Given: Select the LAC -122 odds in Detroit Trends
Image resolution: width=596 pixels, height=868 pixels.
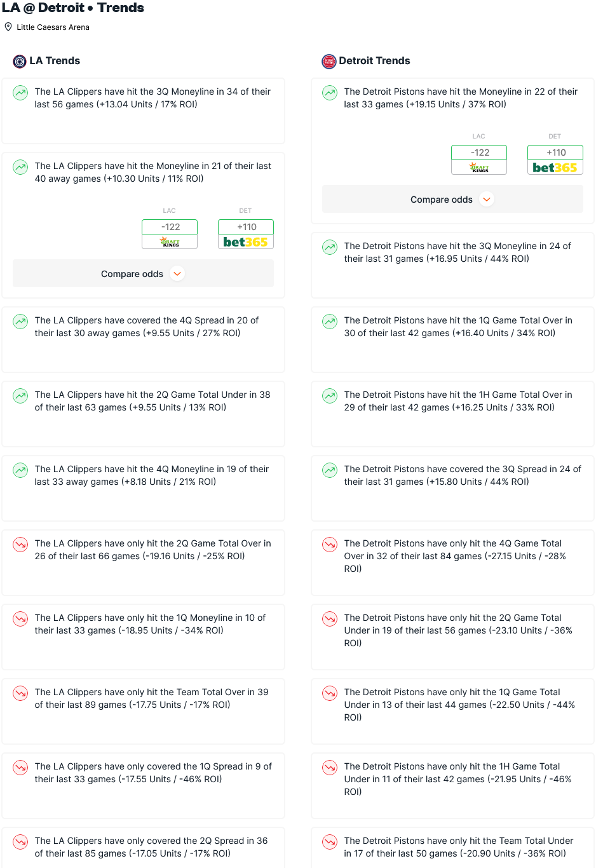Looking at the screenshot, I should [x=479, y=153].
